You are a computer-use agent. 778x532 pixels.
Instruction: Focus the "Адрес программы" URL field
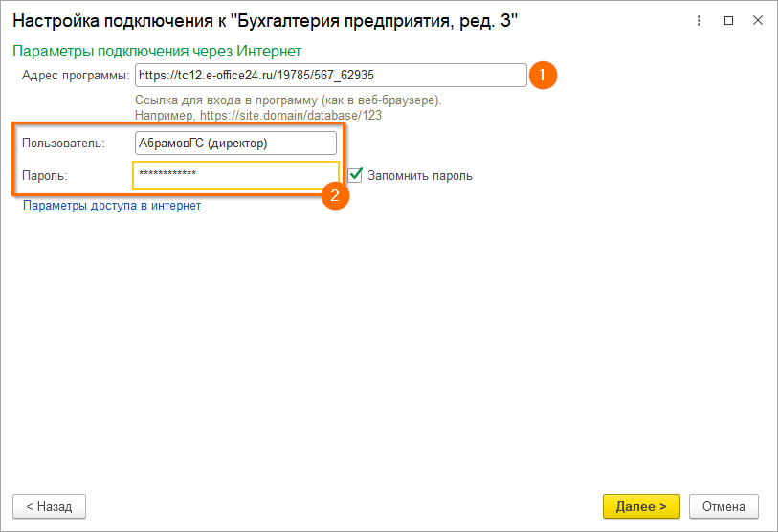(x=330, y=76)
